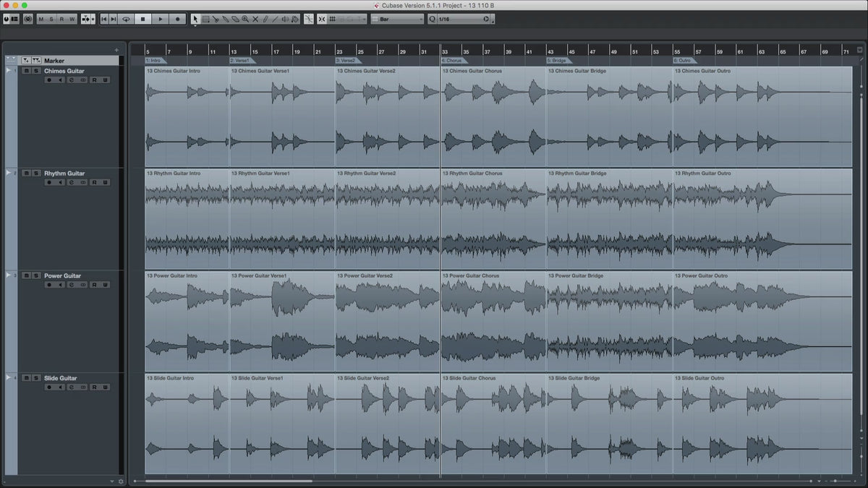This screenshot has height=488, width=868.
Task: Pick the Eraser tool
Action: (236, 20)
